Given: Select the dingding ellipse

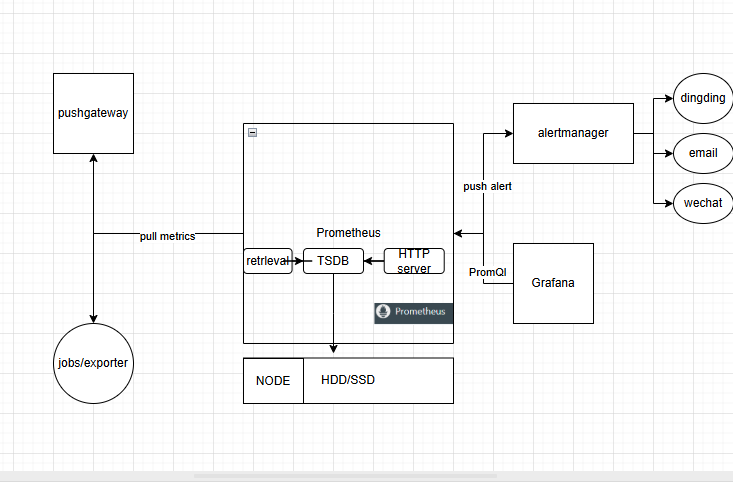Looking at the screenshot, I should click(x=703, y=99).
